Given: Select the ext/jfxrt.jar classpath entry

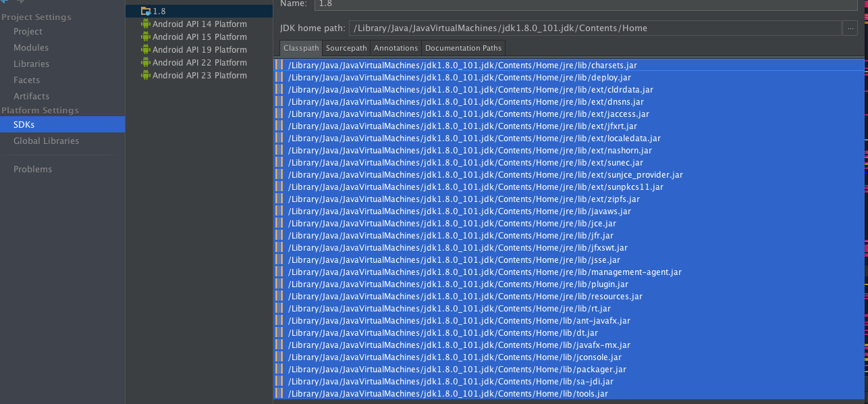Looking at the screenshot, I should click(569, 126).
